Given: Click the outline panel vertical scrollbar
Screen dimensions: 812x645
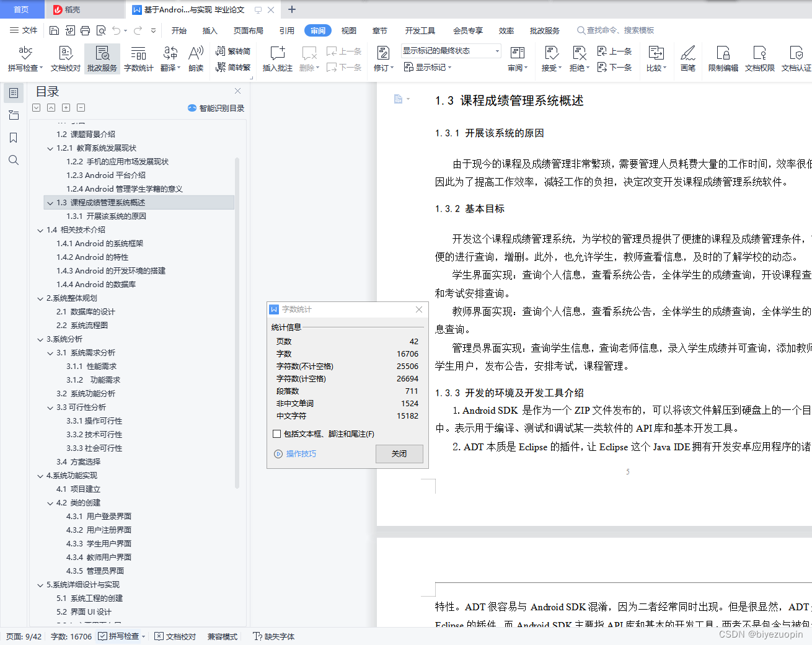Looking at the screenshot, I should click(x=237, y=322).
